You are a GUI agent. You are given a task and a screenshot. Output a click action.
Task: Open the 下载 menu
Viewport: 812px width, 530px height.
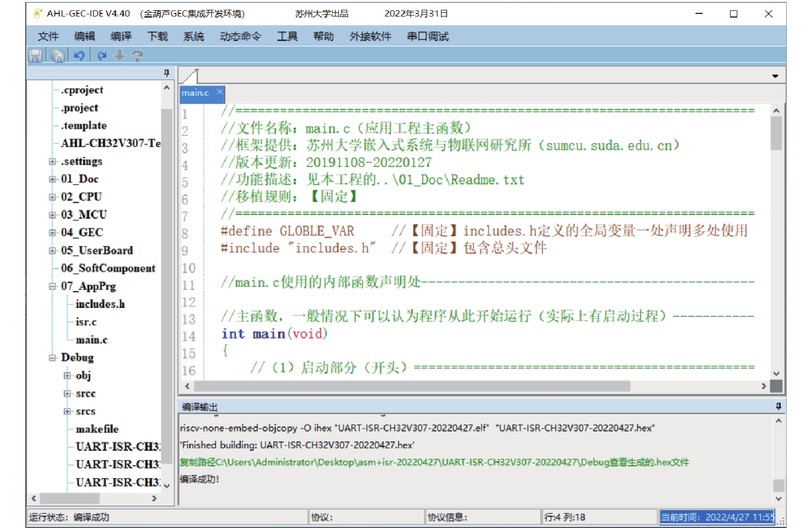click(x=158, y=36)
